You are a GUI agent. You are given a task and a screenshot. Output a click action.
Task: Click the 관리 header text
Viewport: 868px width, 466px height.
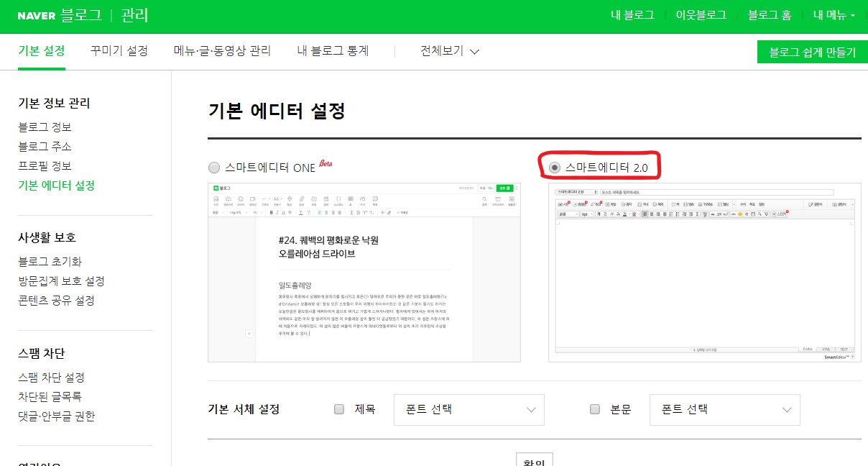[x=135, y=15]
